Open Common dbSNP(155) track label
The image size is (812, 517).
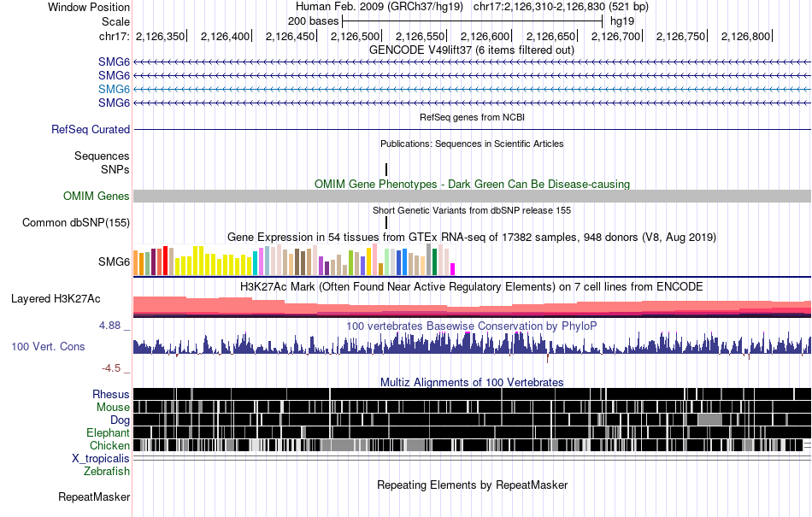click(x=76, y=222)
